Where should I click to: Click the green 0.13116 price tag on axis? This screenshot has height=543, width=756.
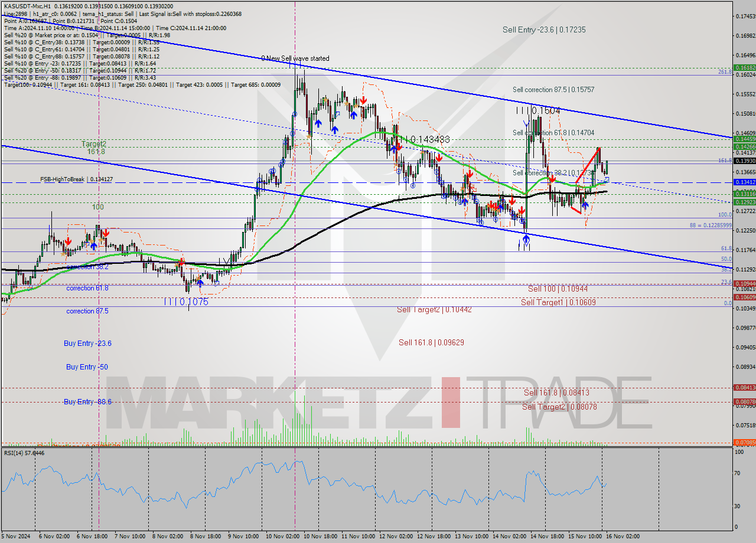tap(744, 194)
